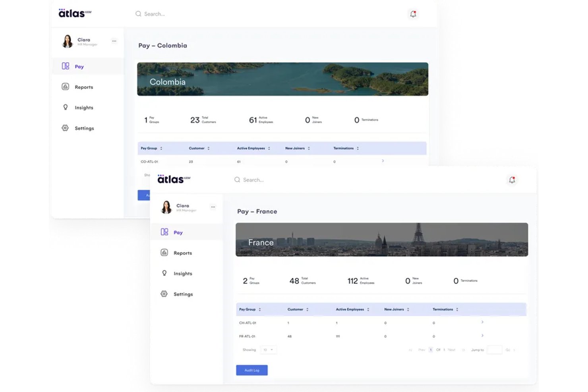Sort the Colombia table by Pay Group
Screen dimensions: 588x392
[161, 148]
